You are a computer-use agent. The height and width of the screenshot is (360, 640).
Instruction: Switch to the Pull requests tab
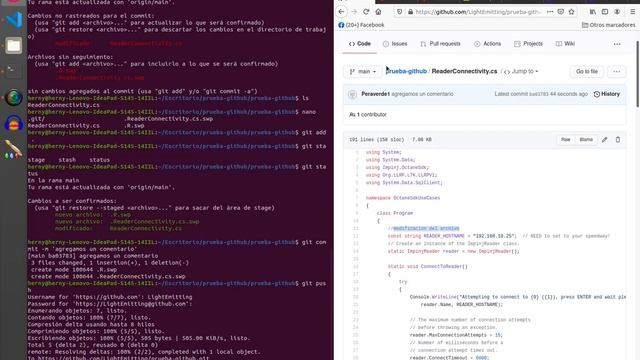tap(440, 44)
